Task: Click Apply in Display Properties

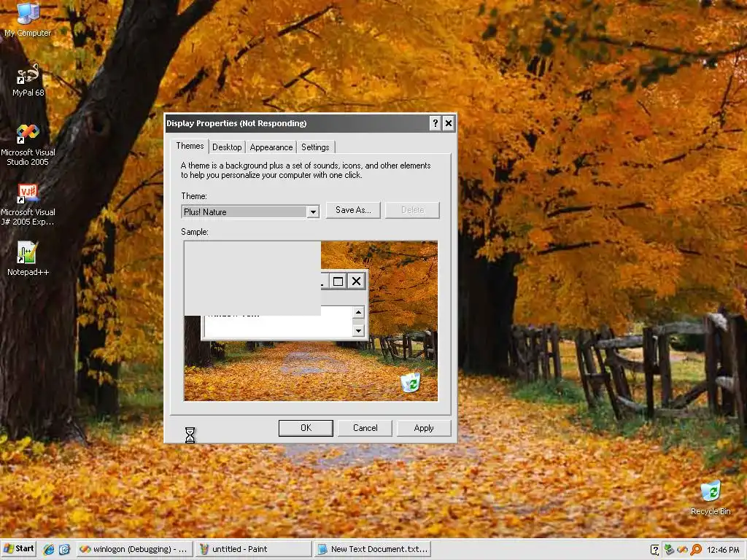Action: point(424,428)
